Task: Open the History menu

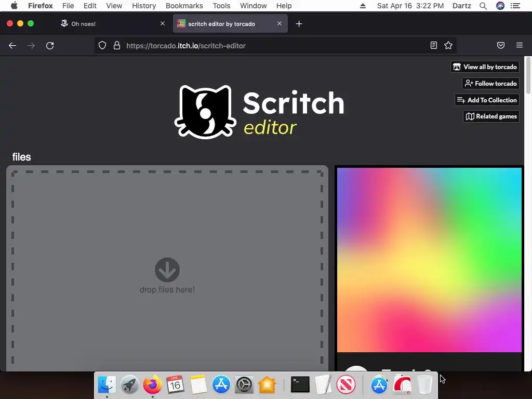Action: 144,6
